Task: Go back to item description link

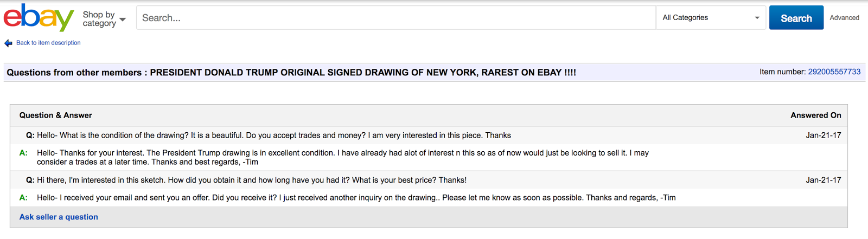Action: coord(48,43)
